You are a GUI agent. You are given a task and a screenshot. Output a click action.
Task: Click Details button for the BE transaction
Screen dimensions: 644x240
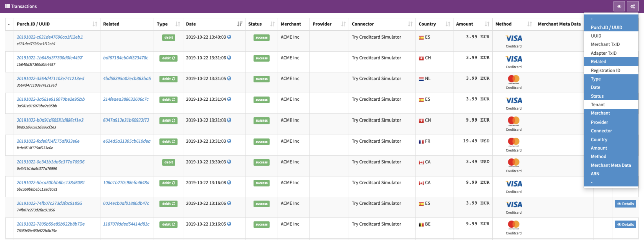[625, 224]
